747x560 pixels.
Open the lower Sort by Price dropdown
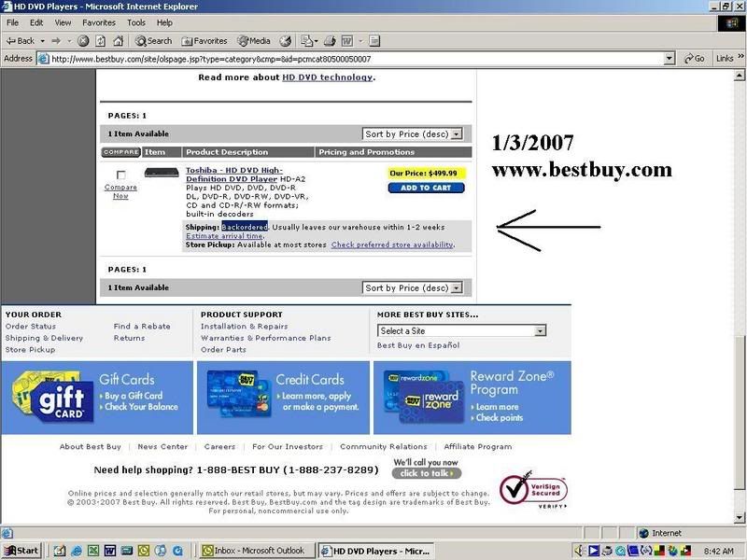[413, 288]
